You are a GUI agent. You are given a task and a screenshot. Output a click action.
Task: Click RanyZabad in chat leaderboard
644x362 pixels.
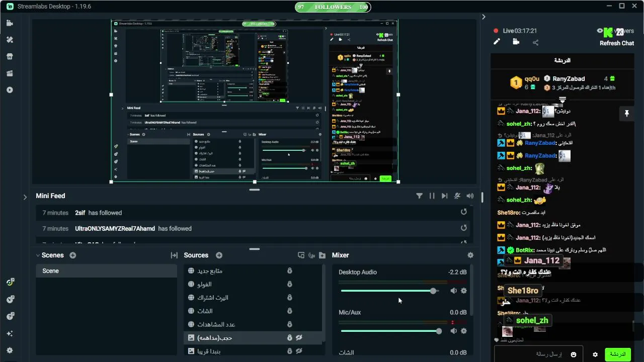(x=569, y=79)
